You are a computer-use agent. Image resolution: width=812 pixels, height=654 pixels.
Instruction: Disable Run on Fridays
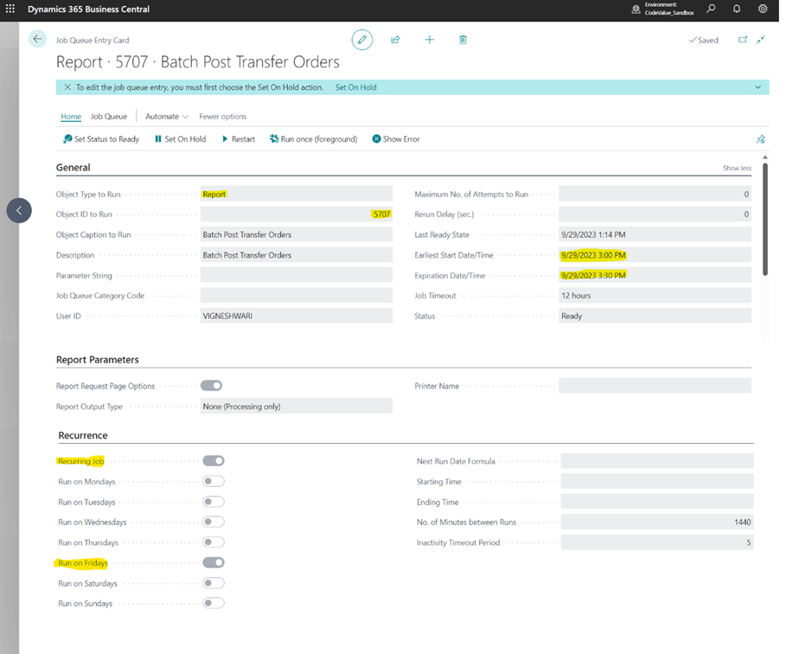point(214,562)
